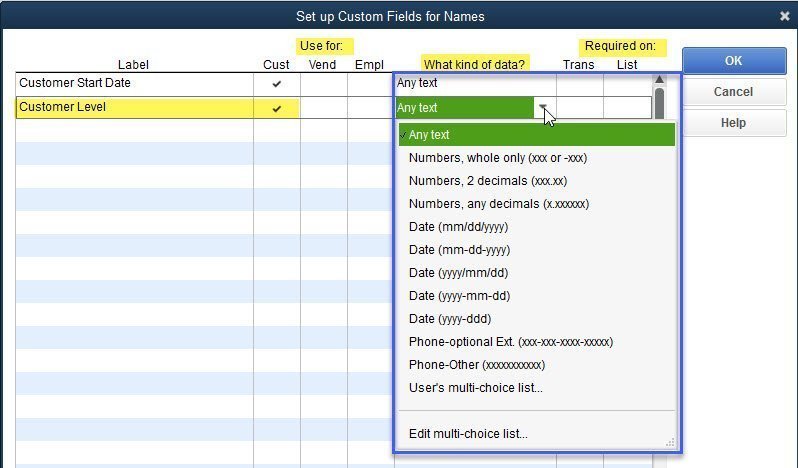Toggle Empl cell for Customer Start Date
The height and width of the screenshot is (468, 798).
(x=370, y=84)
